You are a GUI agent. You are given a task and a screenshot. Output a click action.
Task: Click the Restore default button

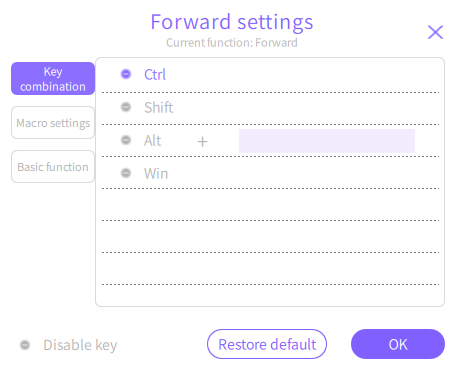267,344
